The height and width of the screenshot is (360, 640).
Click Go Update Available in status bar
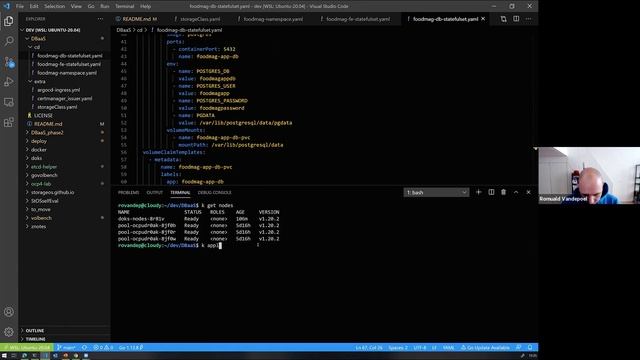click(x=485, y=348)
